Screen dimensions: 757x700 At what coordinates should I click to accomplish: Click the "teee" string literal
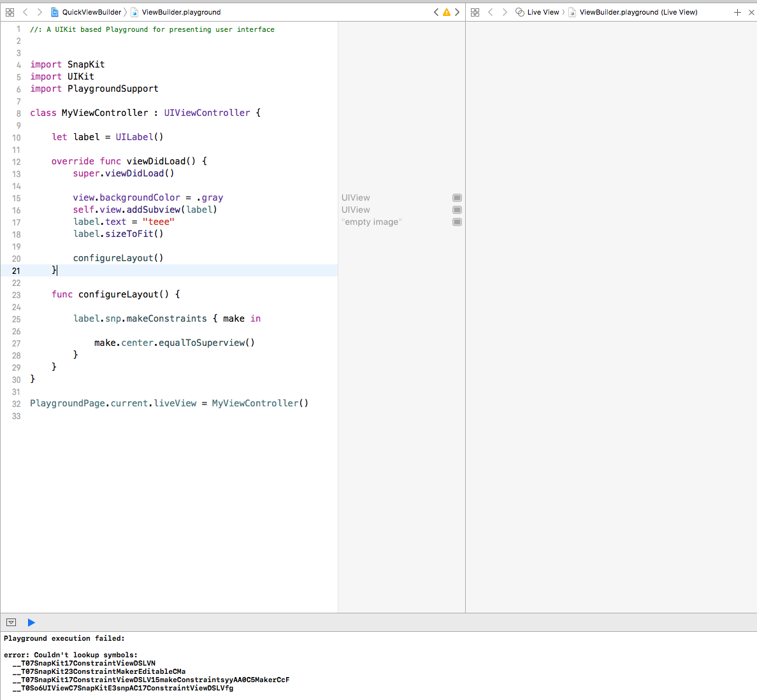point(159,222)
